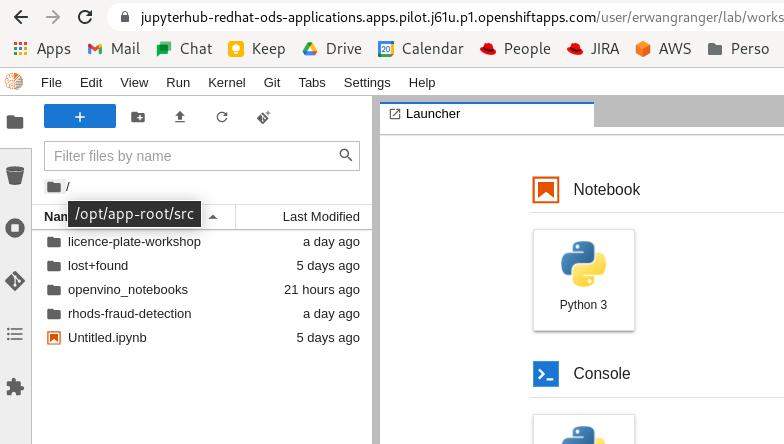The height and width of the screenshot is (444, 784).
Task: Open the Table of Contents panel
Action: click(x=15, y=334)
